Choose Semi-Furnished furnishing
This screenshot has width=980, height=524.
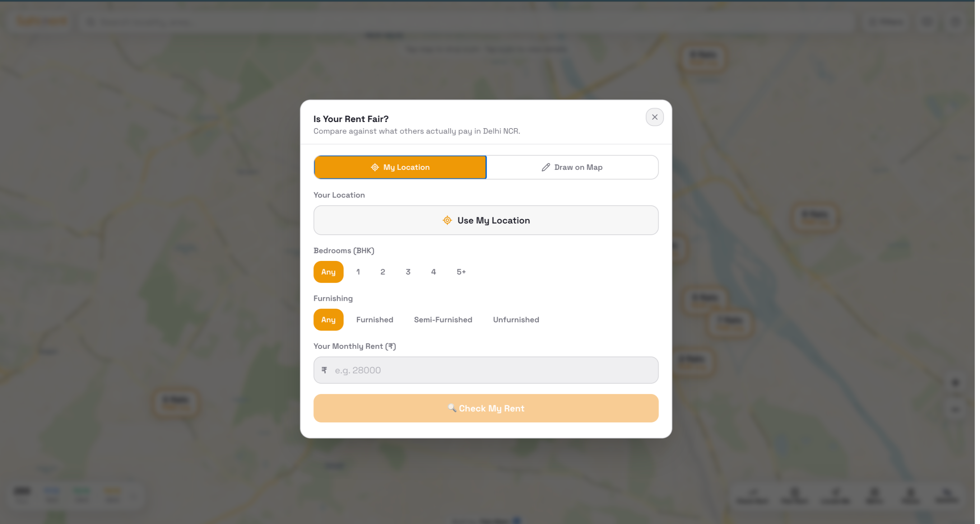pos(443,320)
